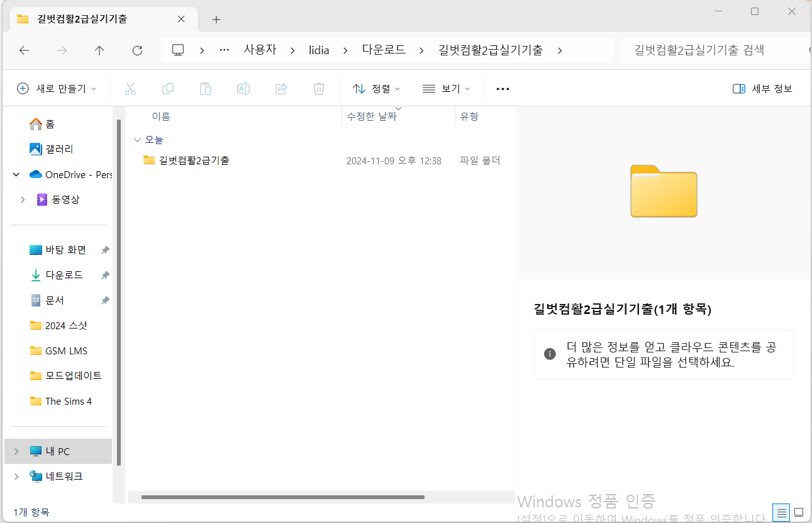Click the 길벗컴활2급실기기출 검색 search box
This screenshot has width=812, height=523.
coord(711,50)
